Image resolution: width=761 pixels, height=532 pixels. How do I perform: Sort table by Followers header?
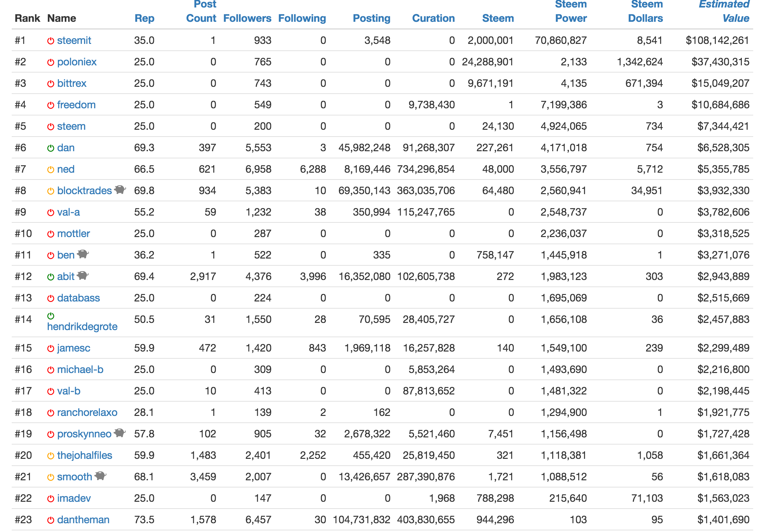[247, 18]
